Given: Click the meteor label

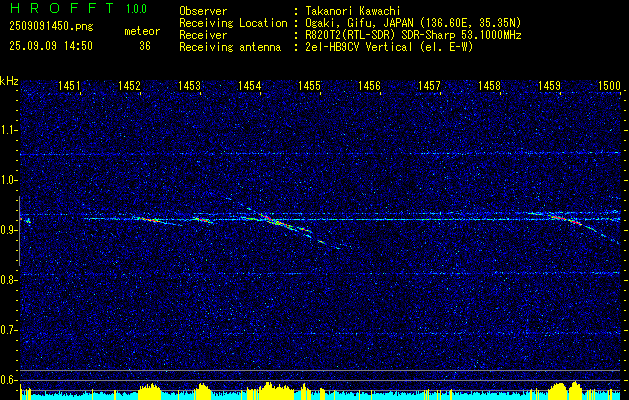Looking at the screenshot, I should 142,31.
